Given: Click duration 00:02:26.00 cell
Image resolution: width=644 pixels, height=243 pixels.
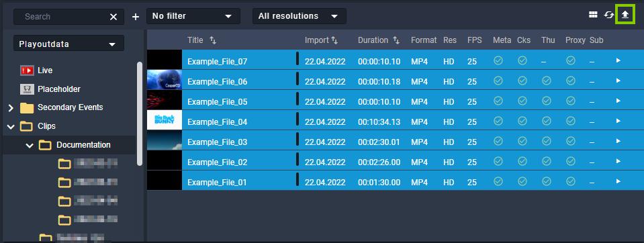Looking at the screenshot, I should tap(379, 162).
